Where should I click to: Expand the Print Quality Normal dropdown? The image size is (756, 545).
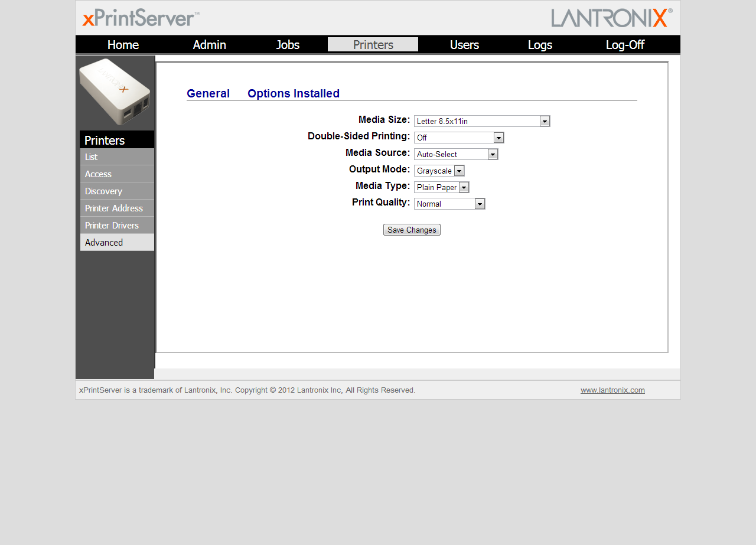tap(449, 204)
